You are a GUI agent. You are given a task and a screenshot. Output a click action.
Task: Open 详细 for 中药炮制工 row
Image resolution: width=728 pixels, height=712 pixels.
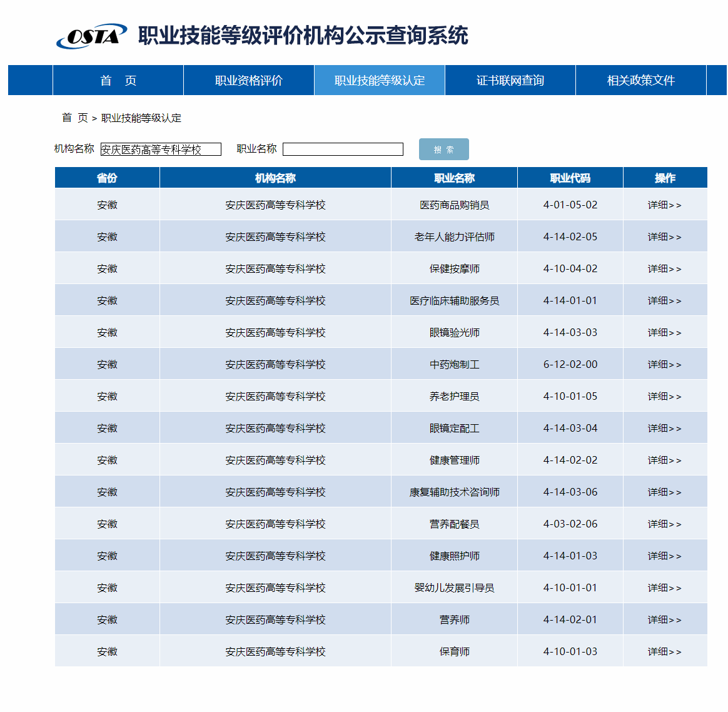[664, 365]
